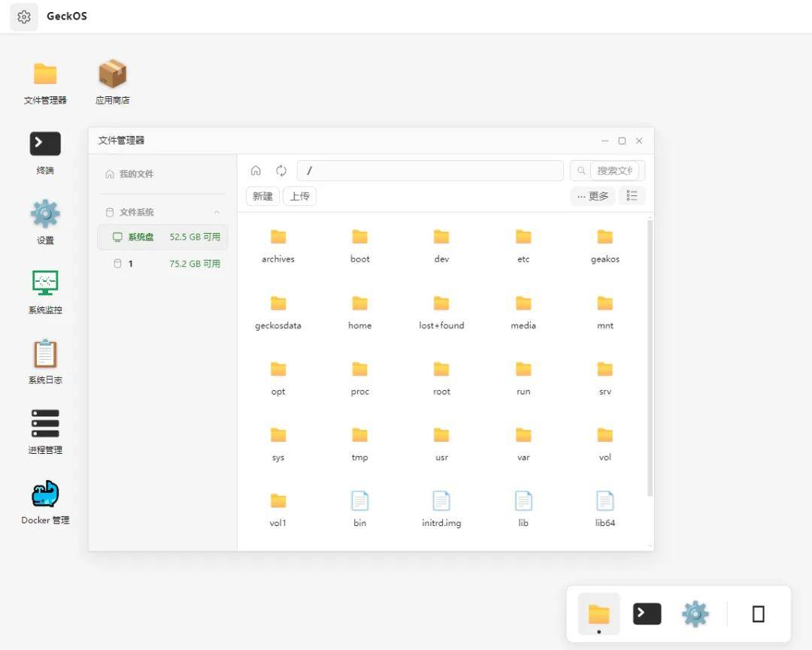Switch to list view using the layout icon
Image resolution: width=812 pixels, height=650 pixels.
[x=632, y=195]
